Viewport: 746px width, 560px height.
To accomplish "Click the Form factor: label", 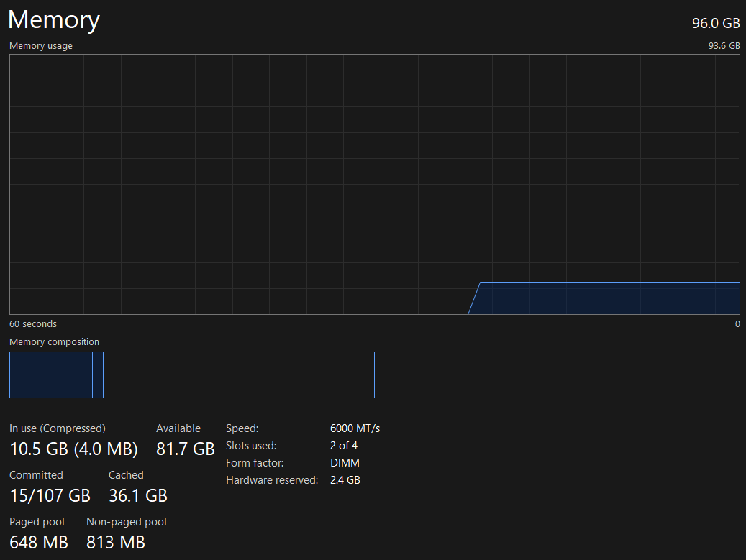I will [255, 462].
